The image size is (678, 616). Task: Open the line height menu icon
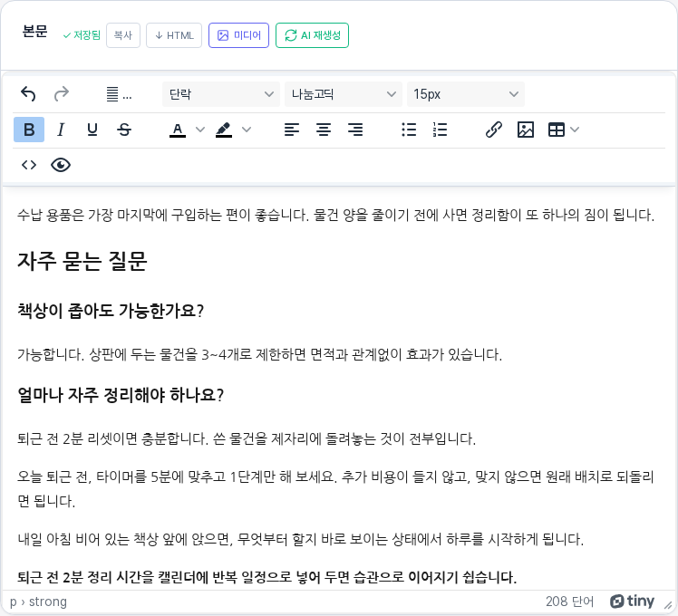pos(119,94)
